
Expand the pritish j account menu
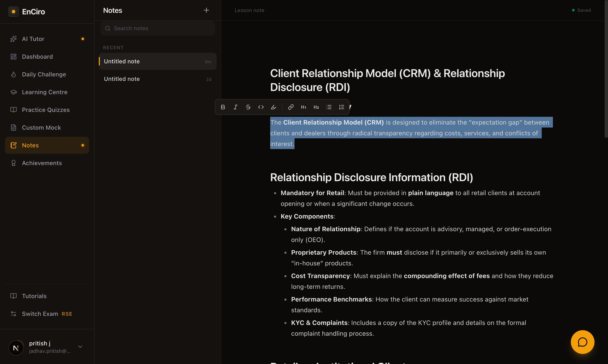(x=80, y=347)
